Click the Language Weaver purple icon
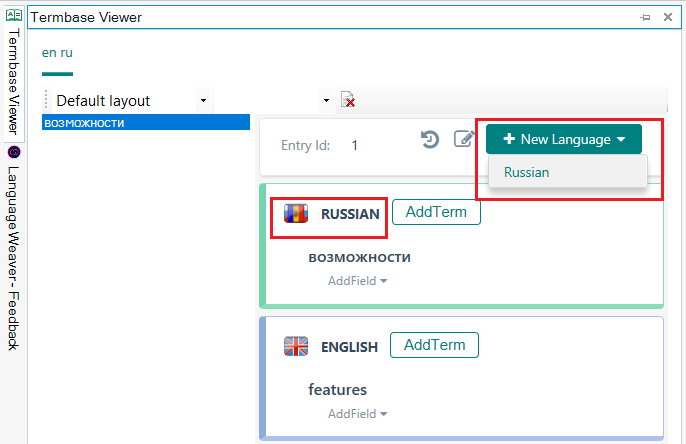686x444 pixels. coord(14,152)
